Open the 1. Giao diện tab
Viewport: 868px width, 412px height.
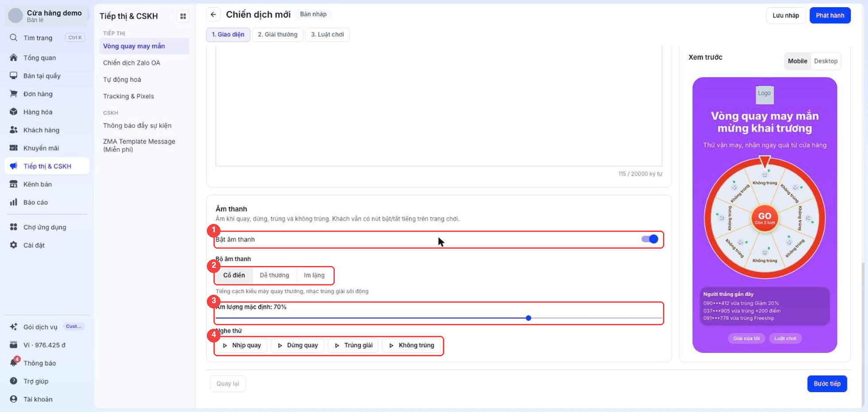228,35
